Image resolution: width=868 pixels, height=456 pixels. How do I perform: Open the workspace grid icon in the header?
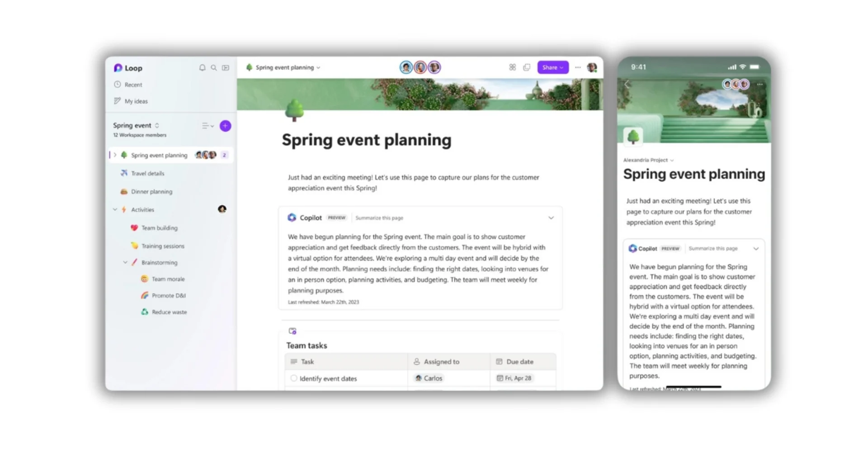(x=512, y=67)
